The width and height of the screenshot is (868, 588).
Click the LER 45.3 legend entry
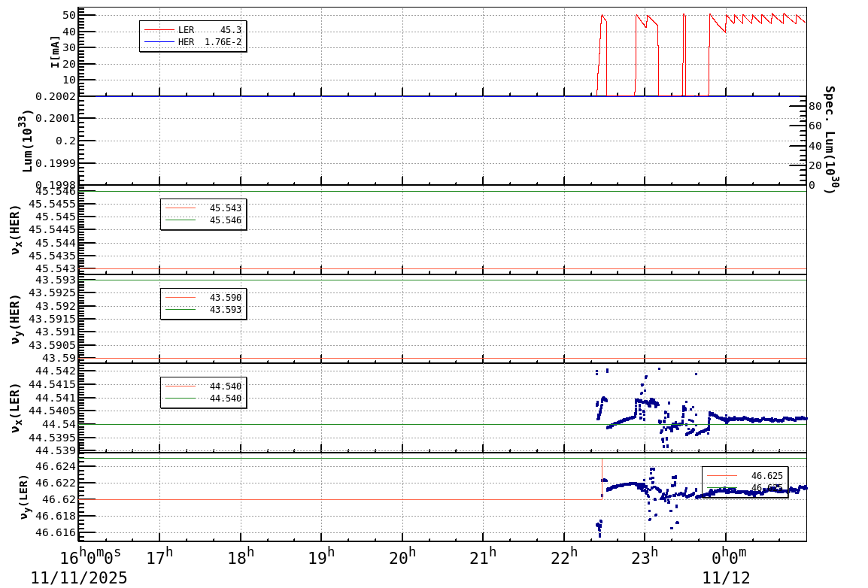pyautogui.click(x=192, y=30)
